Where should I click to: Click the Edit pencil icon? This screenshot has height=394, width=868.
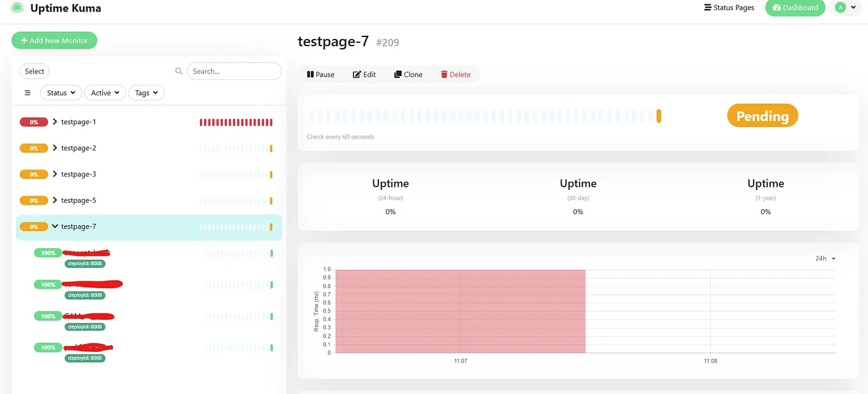(355, 74)
